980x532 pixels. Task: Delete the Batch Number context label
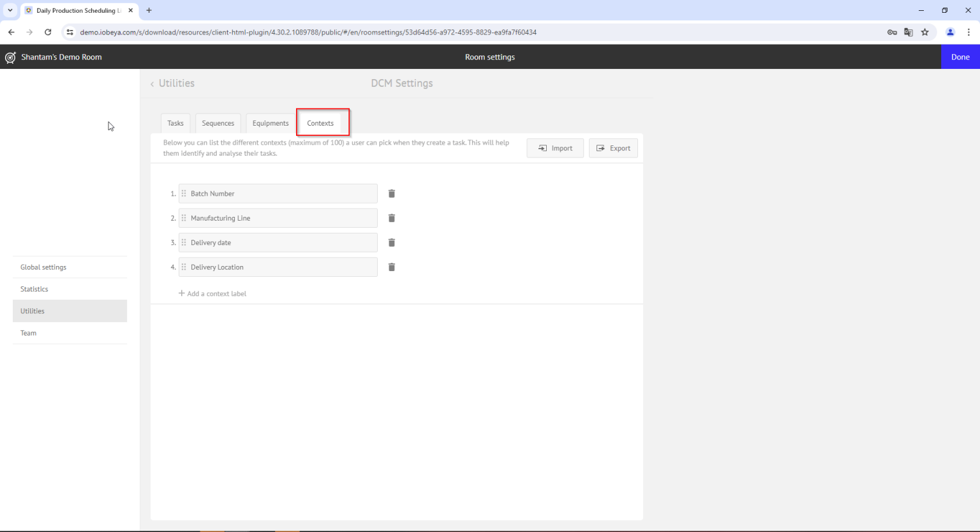tap(391, 193)
